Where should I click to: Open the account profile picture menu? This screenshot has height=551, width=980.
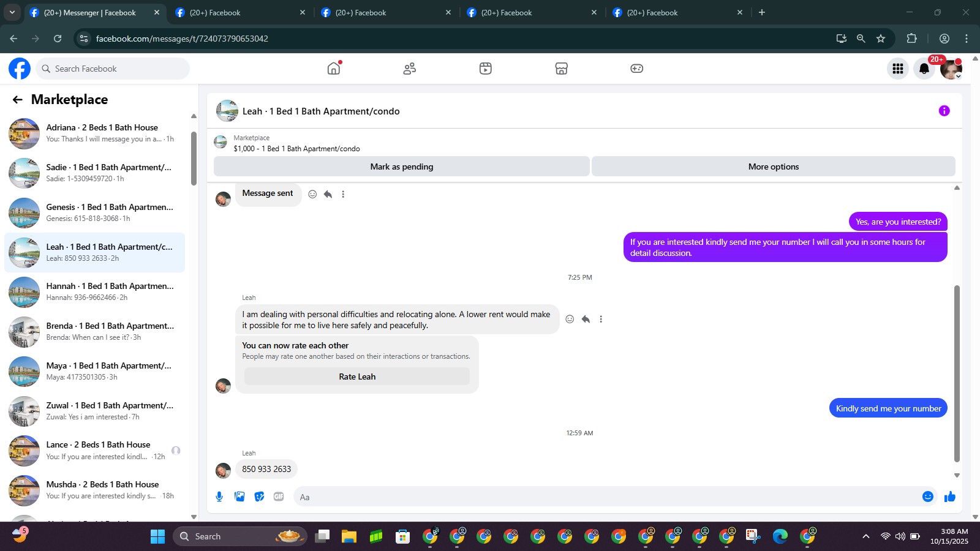951,69
